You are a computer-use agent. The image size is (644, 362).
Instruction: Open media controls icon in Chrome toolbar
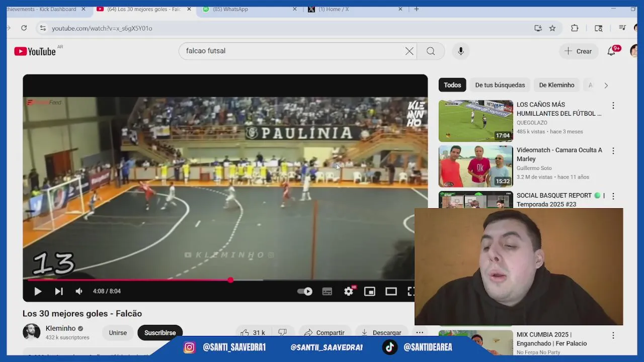click(x=622, y=28)
